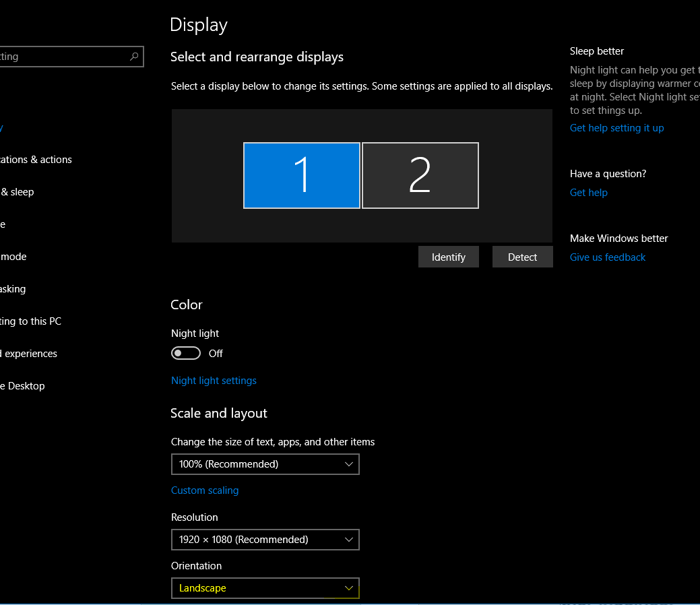Click Give us feedback link
700x605 pixels.
tap(607, 257)
